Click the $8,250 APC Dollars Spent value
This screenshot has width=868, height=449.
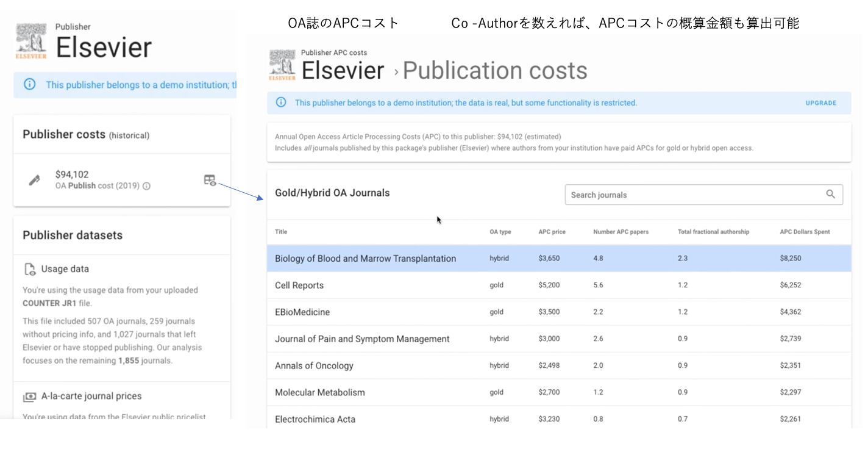791,259
